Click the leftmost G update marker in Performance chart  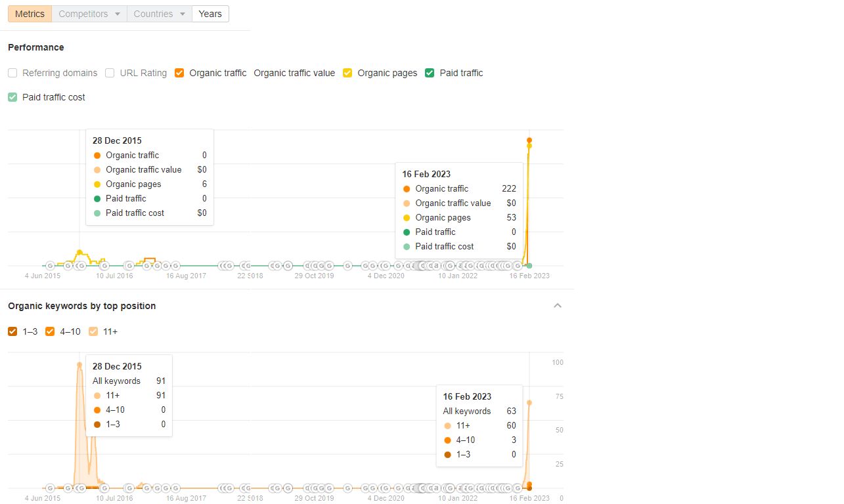(x=50, y=266)
